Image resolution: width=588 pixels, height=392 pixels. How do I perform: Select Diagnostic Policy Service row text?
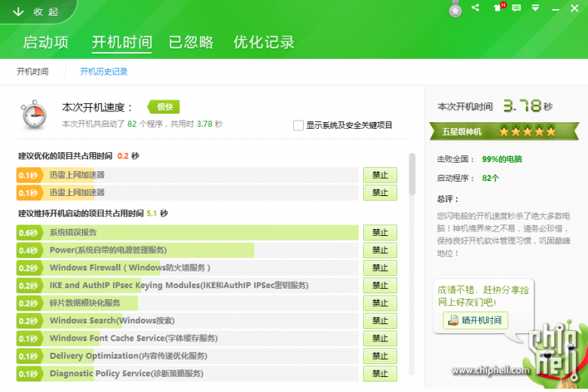[127, 374]
